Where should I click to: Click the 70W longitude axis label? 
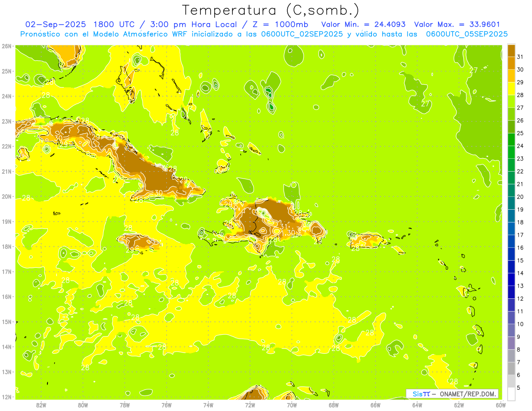292,405
